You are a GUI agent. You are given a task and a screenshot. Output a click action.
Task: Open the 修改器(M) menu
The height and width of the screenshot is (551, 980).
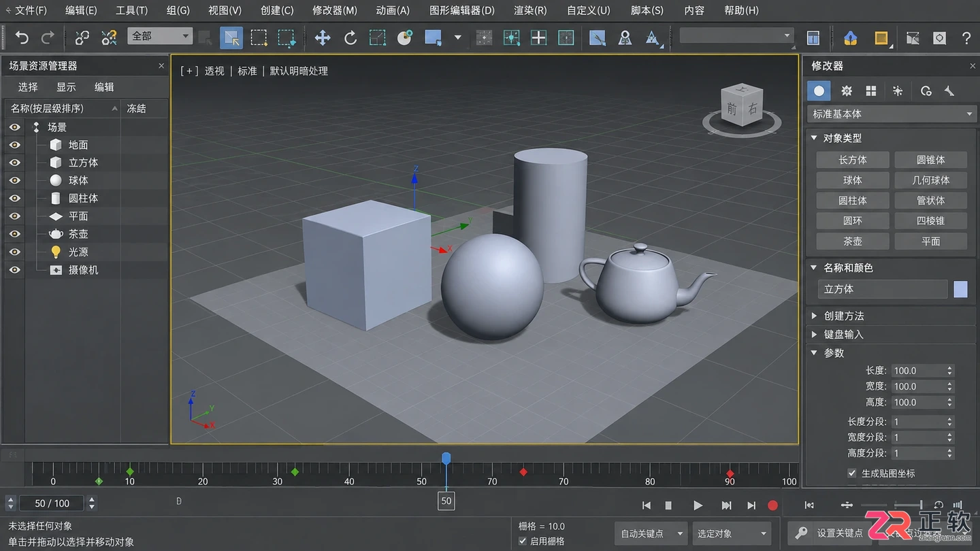click(x=335, y=10)
